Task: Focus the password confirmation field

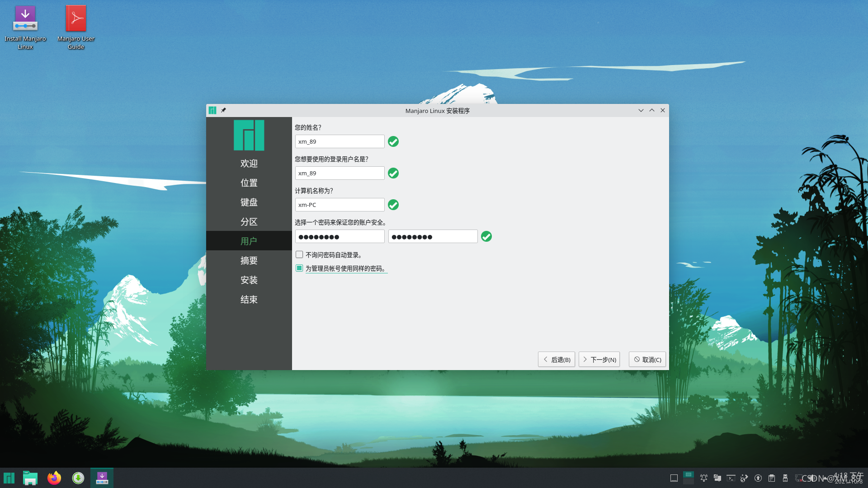Action: (x=433, y=236)
